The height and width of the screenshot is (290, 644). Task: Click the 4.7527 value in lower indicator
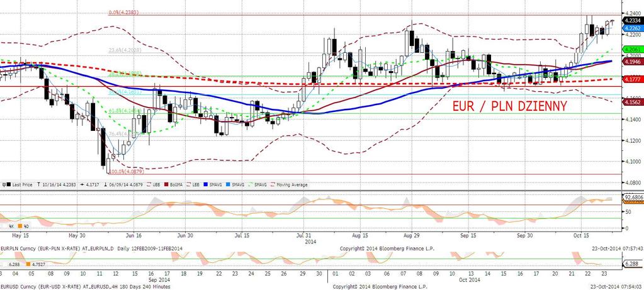39,265
